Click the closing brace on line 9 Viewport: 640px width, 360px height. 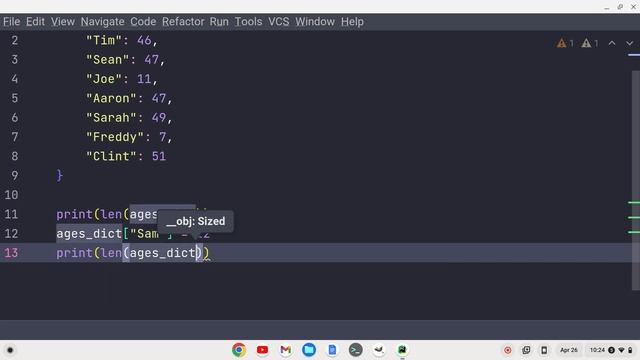pyautogui.click(x=60, y=176)
